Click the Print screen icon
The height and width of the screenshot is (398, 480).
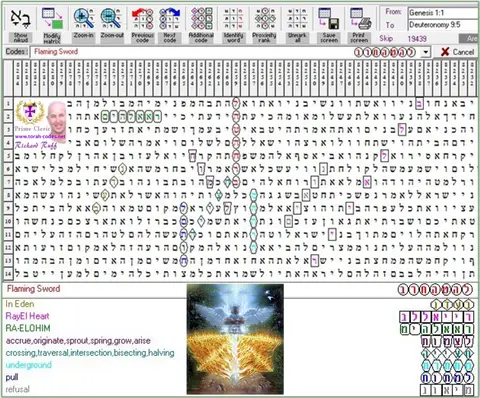[360, 19]
